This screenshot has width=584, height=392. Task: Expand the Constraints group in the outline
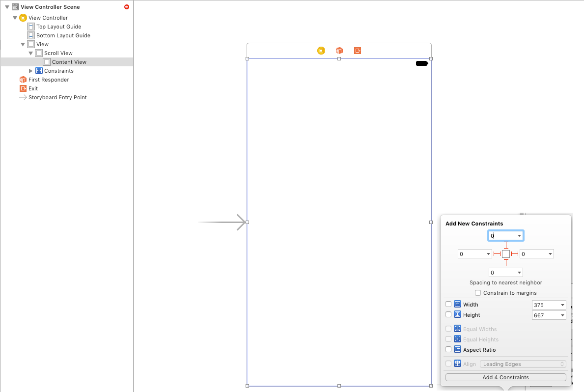[30, 70]
